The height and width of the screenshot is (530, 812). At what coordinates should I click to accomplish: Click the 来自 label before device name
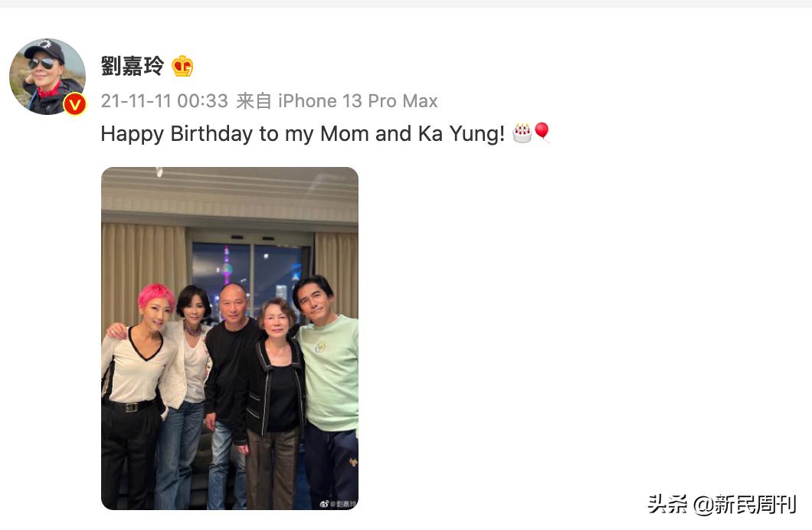pyautogui.click(x=254, y=101)
